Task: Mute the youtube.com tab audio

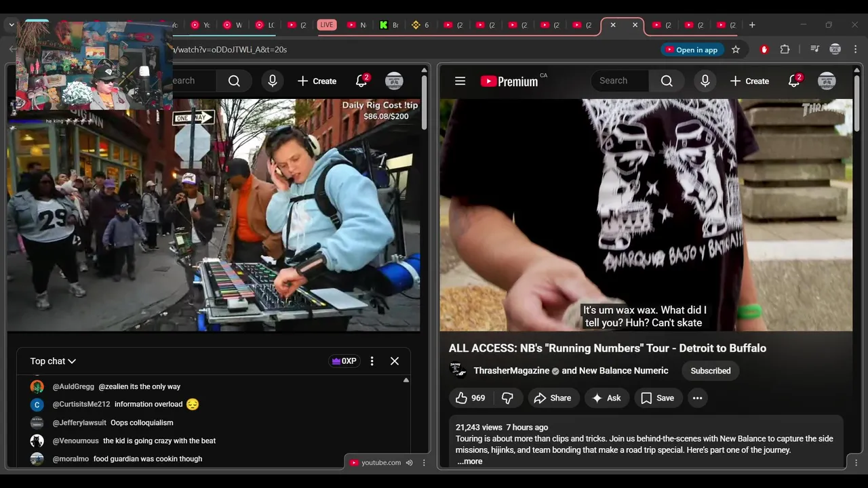Action: tap(410, 463)
